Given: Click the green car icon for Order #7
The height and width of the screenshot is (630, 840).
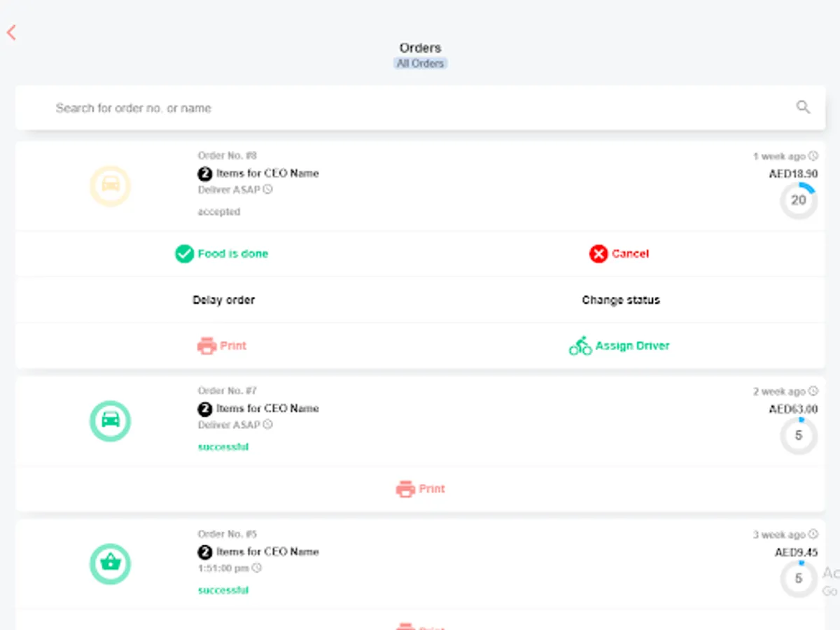Looking at the screenshot, I should 110,421.
